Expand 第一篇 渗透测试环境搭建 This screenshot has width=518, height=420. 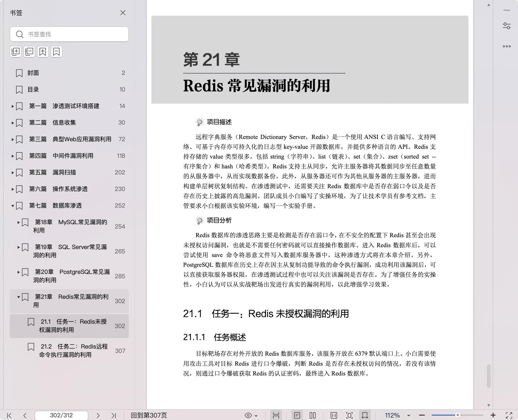pos(12,106)
